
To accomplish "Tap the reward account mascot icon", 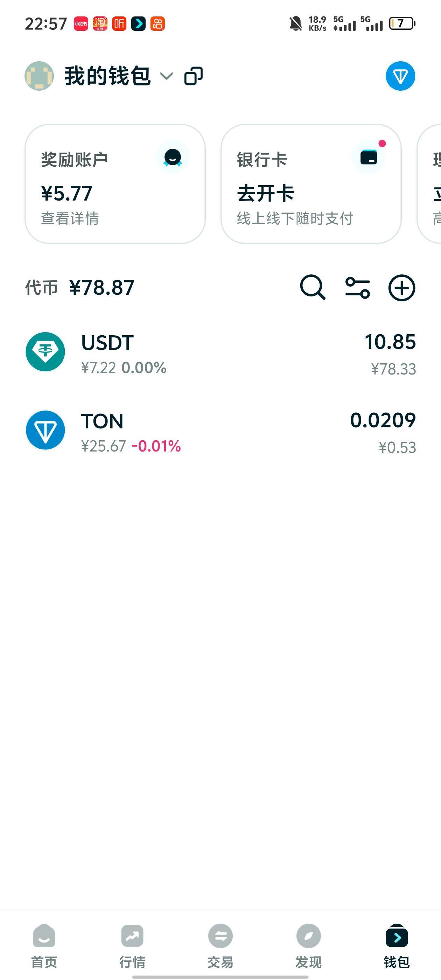I will [173, 157].
